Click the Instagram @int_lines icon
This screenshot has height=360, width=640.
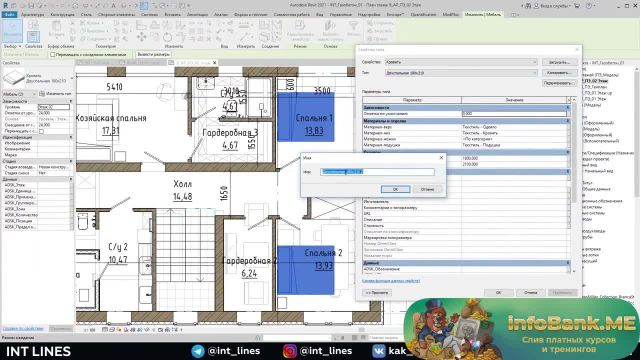click(290, 351)
